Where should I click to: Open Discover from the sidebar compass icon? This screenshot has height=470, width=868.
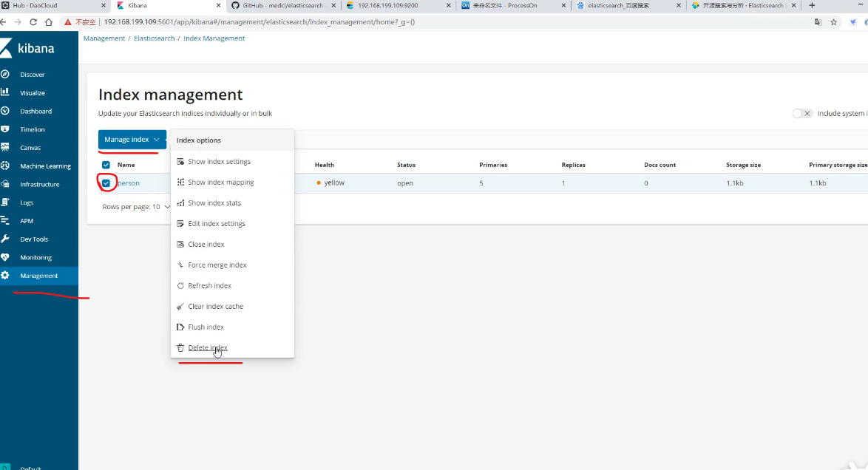click(x=5, y=75)
